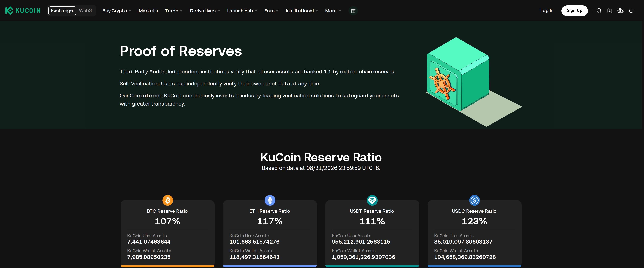Click the KuCoin logo
Screen dimensions: 644x268
coord(23,11)
